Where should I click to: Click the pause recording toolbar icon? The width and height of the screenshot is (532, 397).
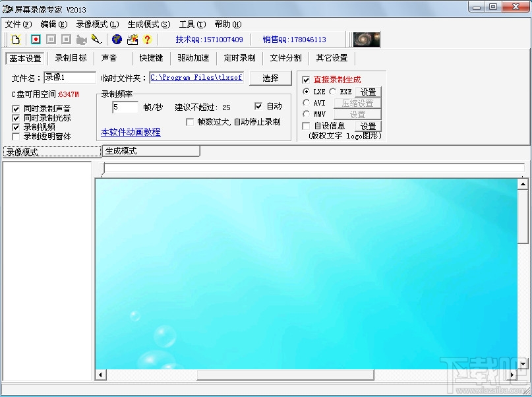point(51,40)
